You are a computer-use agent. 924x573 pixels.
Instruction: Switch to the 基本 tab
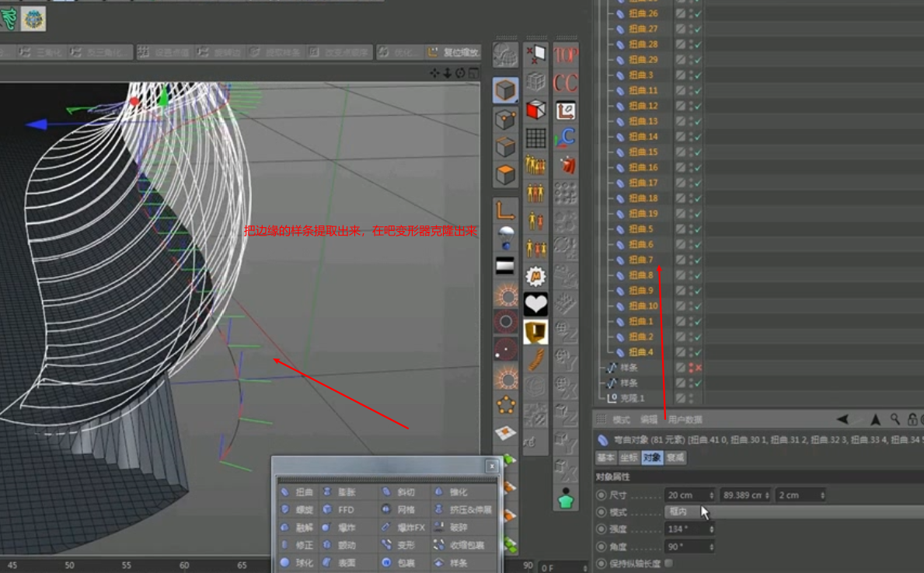click(x=606, y=457)
